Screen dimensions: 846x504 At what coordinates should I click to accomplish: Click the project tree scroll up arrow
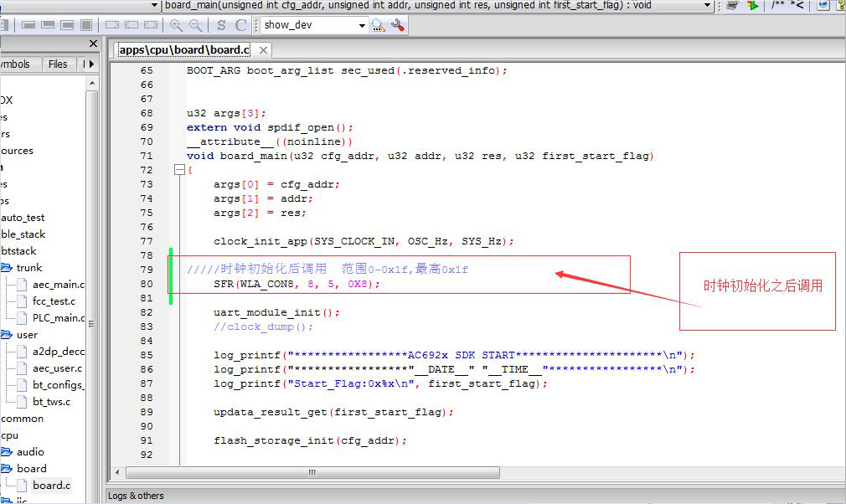point(92,83)
